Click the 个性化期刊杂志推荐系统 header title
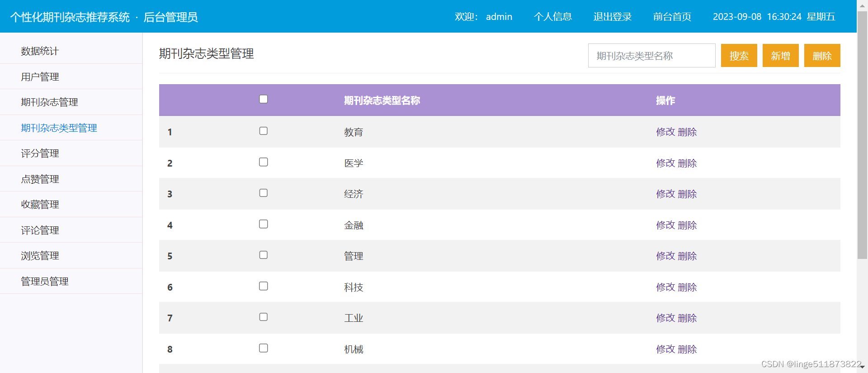Image resolution: width=868 pixels, height=373 pixels. (x=70, y=17)
